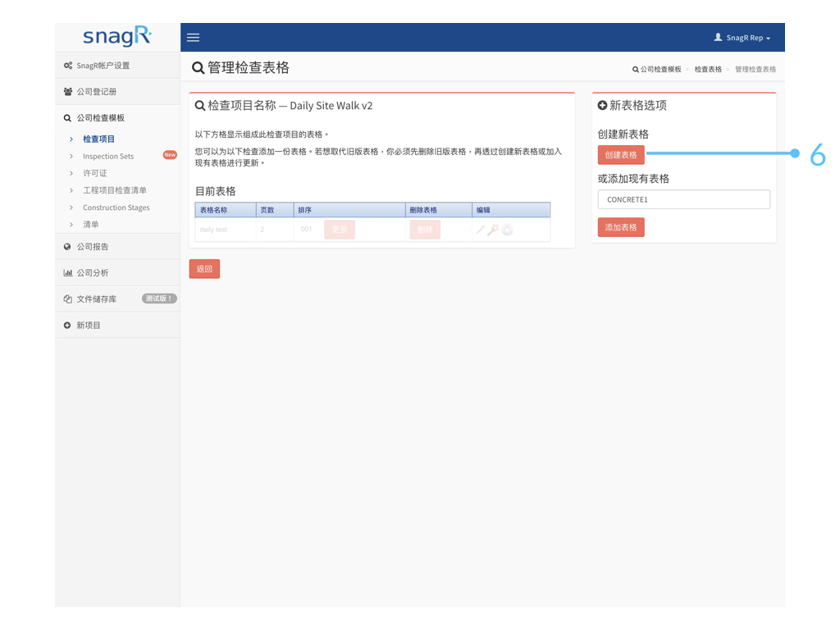Click the magic wand icon in daily test row
Screen dimensions: 840x630
pyautogui.click(x=493, y=230)
